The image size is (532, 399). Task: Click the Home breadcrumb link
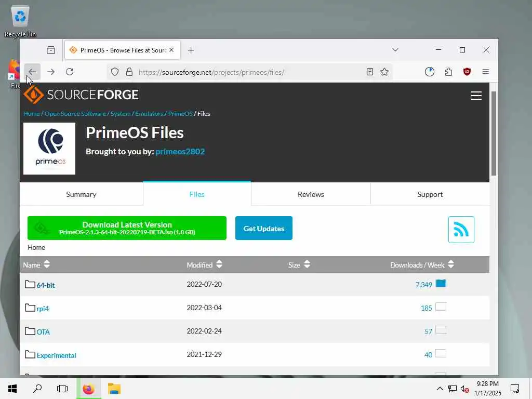32,114
